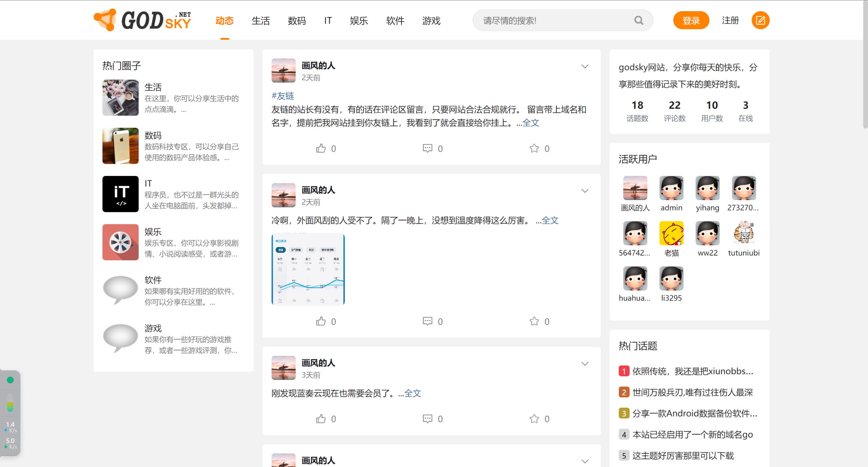Like the 蓝奏云 post
The height and width of the screenshot is (467, 868).
(321, 419)
